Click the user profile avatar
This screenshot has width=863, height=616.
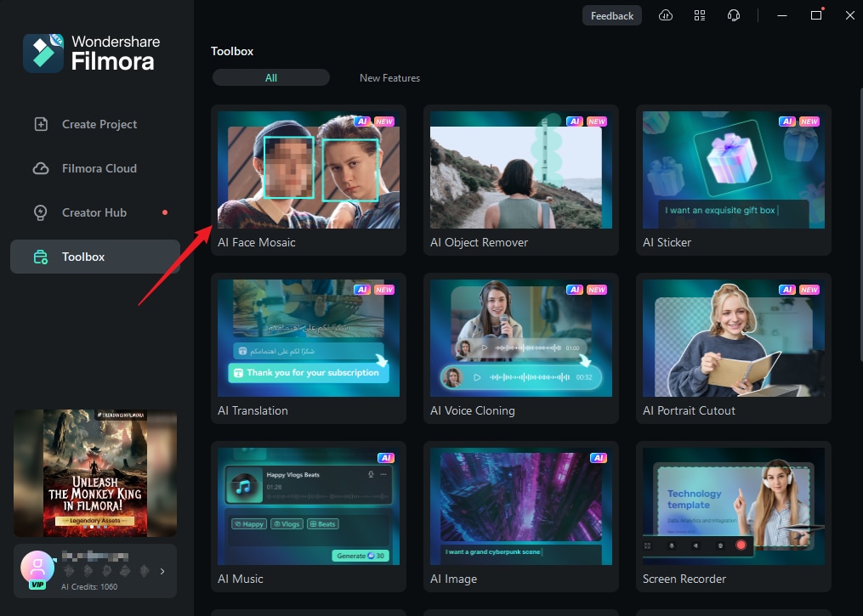[37, 567]
